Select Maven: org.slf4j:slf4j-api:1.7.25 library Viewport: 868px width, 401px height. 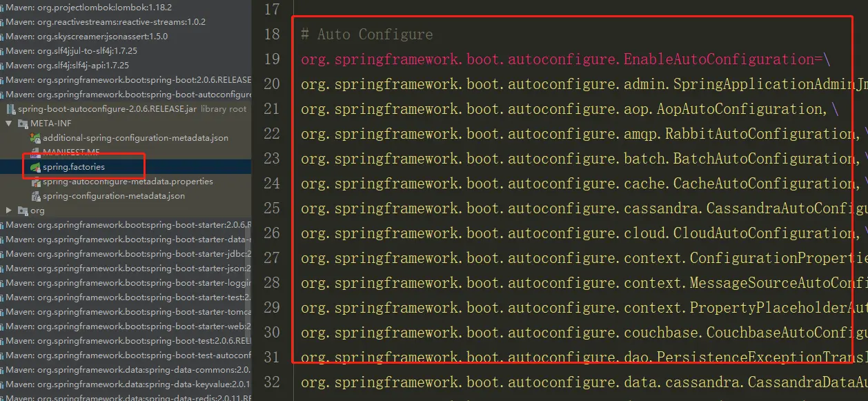pyautogui.click(x=68, y=66)
